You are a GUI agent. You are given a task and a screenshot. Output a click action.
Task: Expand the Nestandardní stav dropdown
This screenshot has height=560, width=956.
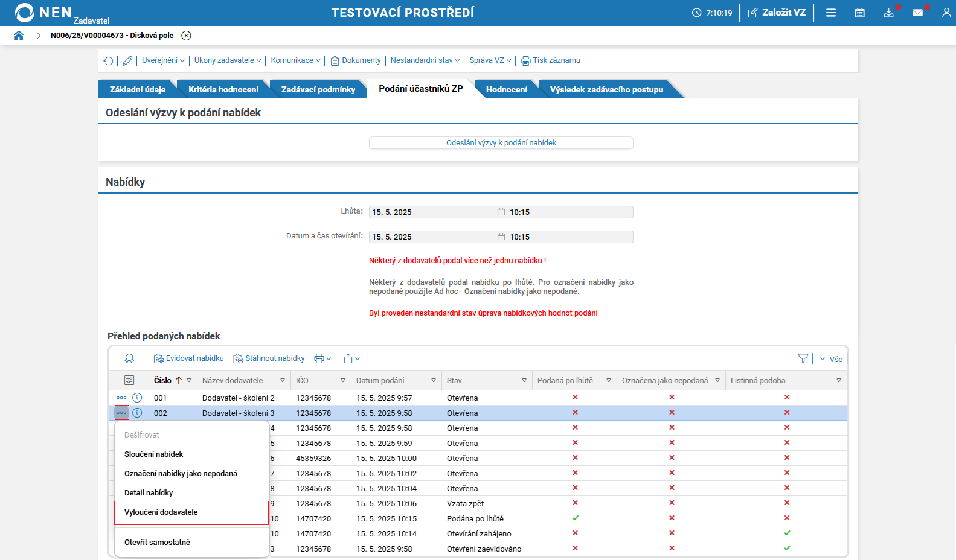(425, 60)
